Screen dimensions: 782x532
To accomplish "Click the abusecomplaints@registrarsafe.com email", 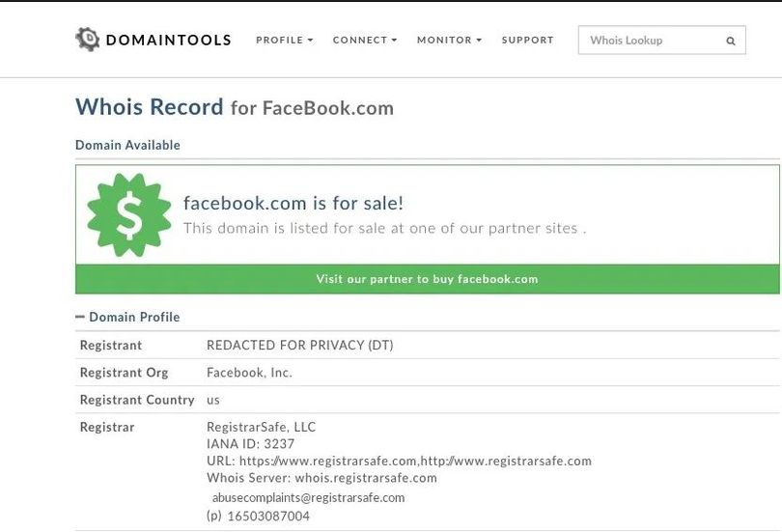I will (308, 497).
